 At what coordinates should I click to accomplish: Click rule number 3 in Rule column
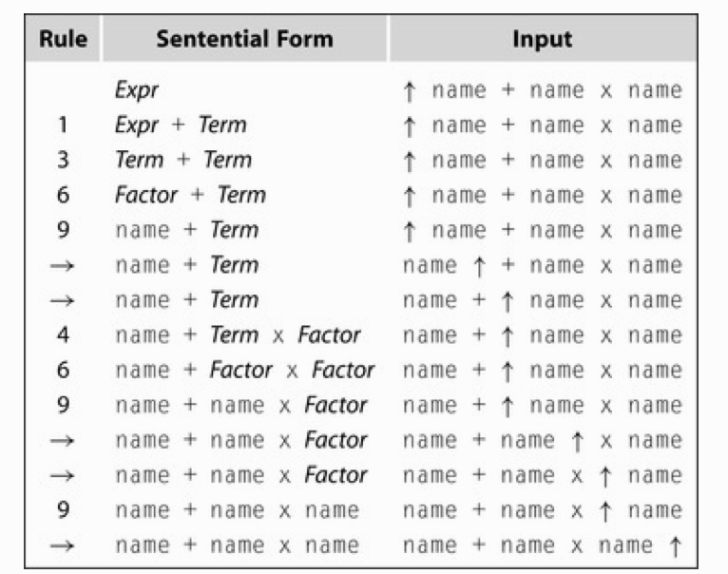pyautogui.click(x=63, y=160)
